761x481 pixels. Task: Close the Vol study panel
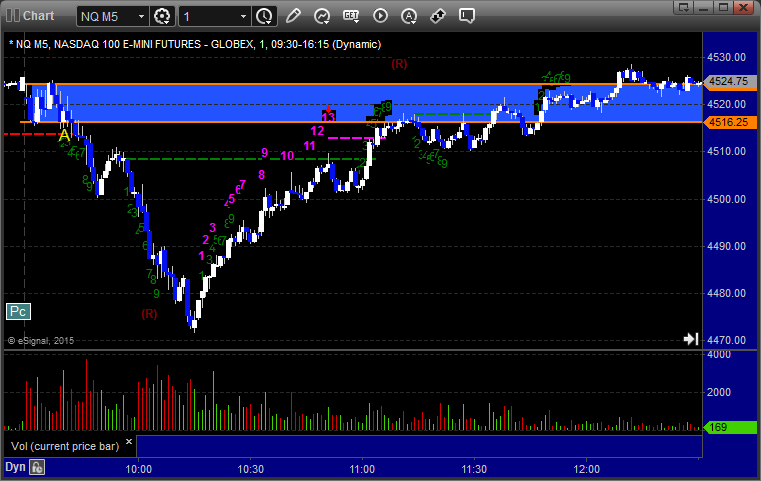pos(128,440)
